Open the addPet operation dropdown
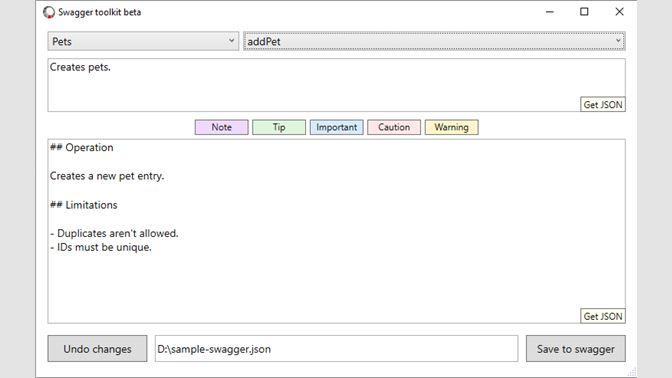 [x=434, y=41]
